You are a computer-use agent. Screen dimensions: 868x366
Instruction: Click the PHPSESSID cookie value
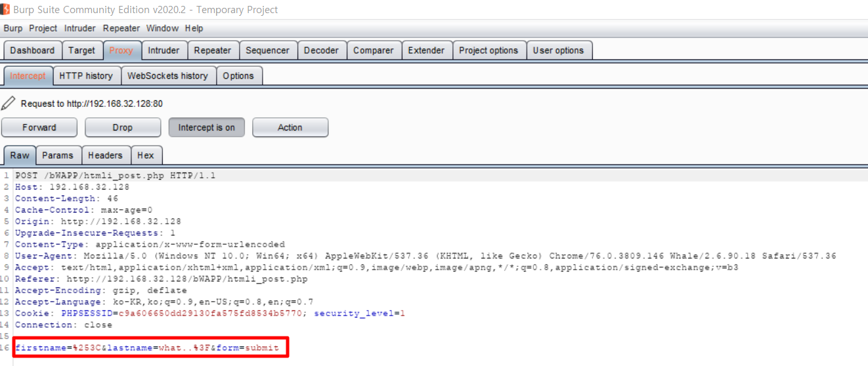[211, 314]
